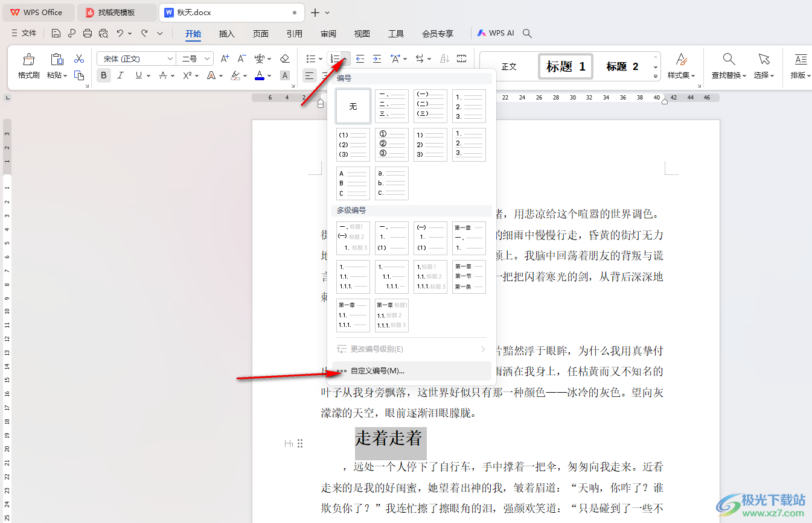Click the Print icon in quick toolbar
This screenshot has height=523, width=812.
pos(88,33)
